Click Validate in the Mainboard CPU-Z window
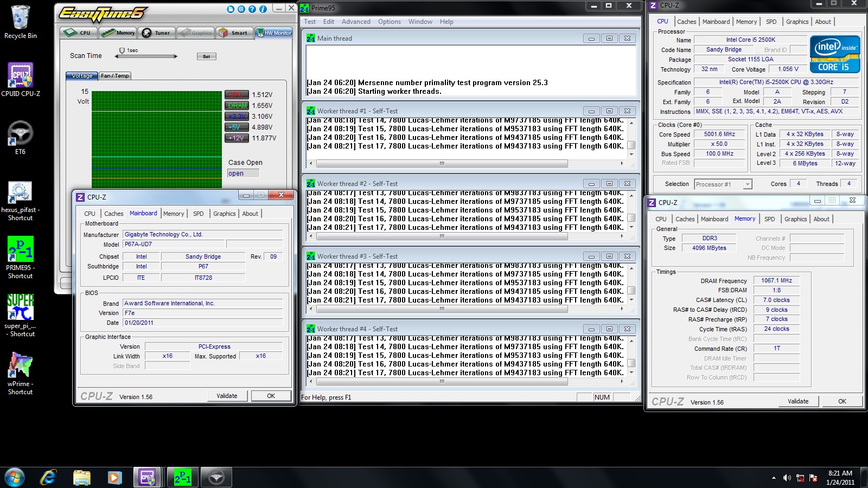The height and width of the screenshot is (488, 868). [x=227, y=396]
